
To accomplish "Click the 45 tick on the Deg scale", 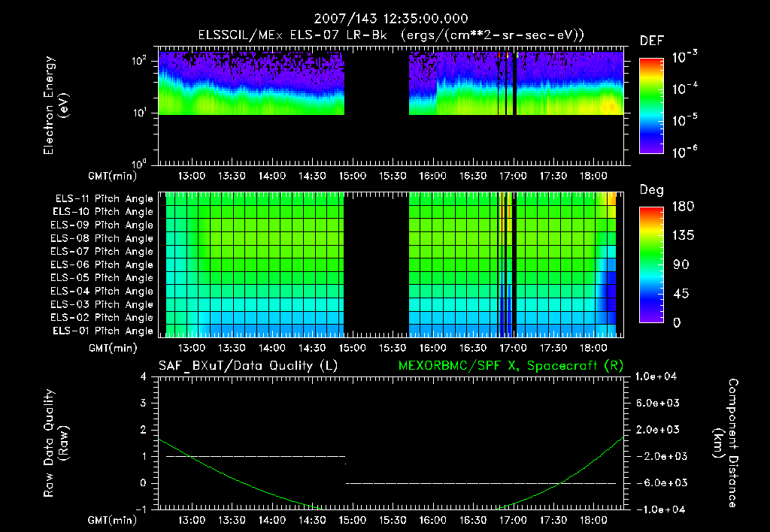I will click(x=681, y=294).
